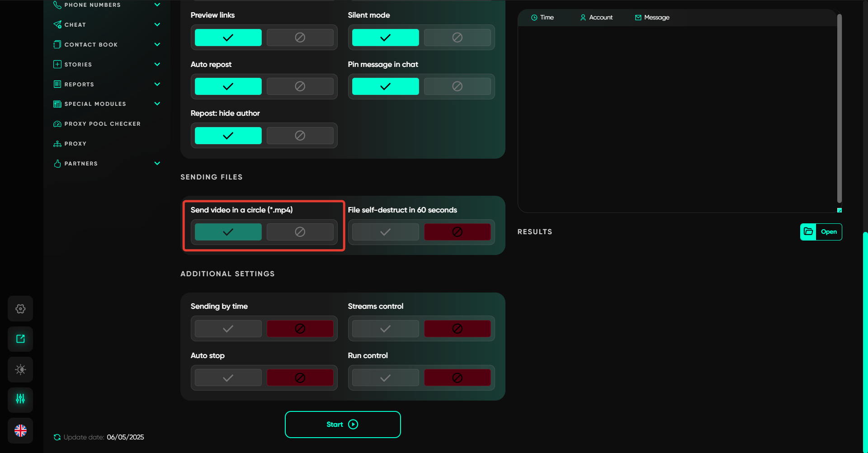Click the log panel vertical scrollbar
The height and width of the screenshot is (453, 868).
[839, 109]
